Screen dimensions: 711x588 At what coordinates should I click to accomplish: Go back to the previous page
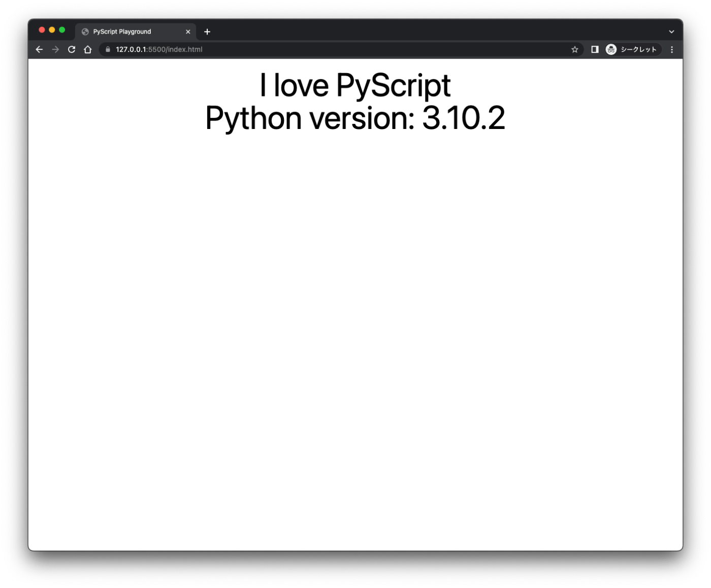coord(39,49)
